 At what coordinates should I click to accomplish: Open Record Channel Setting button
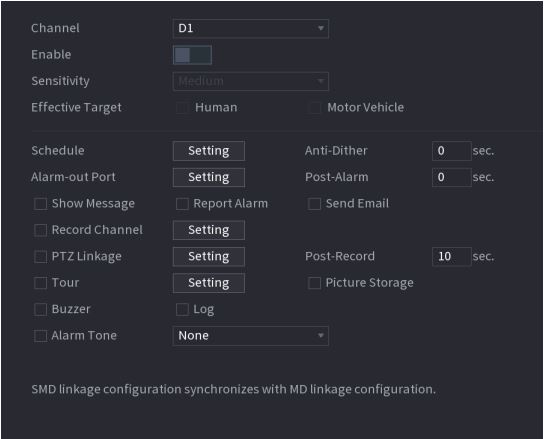coord(209,230)
